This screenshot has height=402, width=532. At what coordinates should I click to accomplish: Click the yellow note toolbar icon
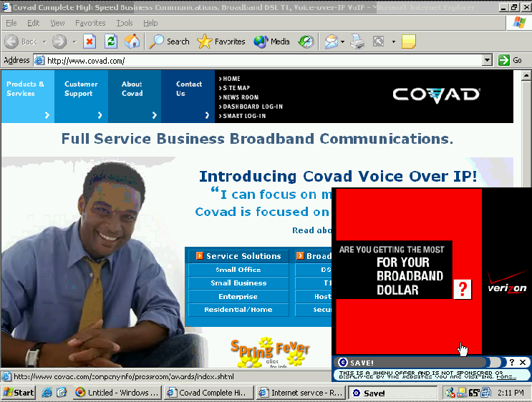(x=409, y=41)
